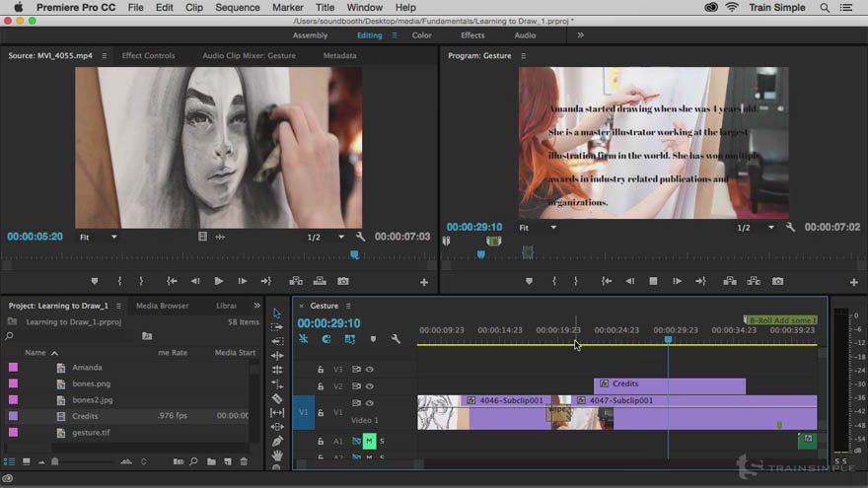Open Source monitor settings wrench
Screen dimensions: 868x488
(360, 237)
